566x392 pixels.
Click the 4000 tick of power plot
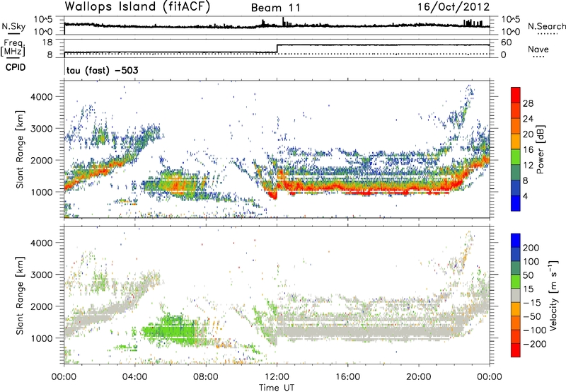[42, 97]
